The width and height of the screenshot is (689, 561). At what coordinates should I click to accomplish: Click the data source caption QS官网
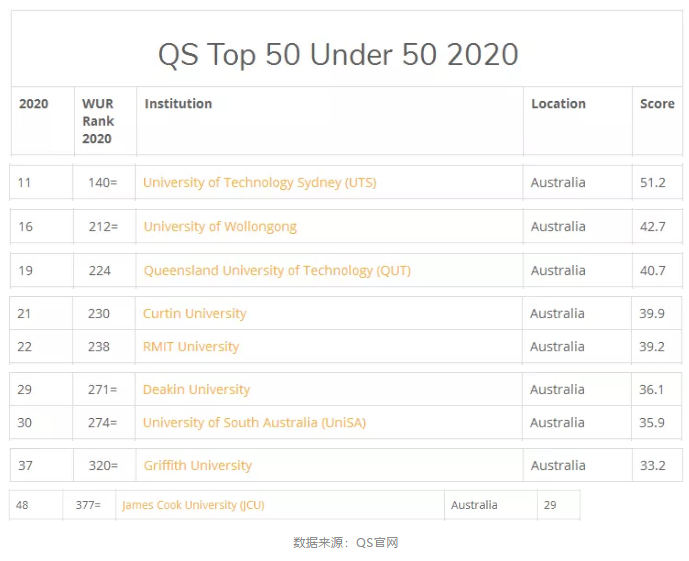(x=377, y=543)
